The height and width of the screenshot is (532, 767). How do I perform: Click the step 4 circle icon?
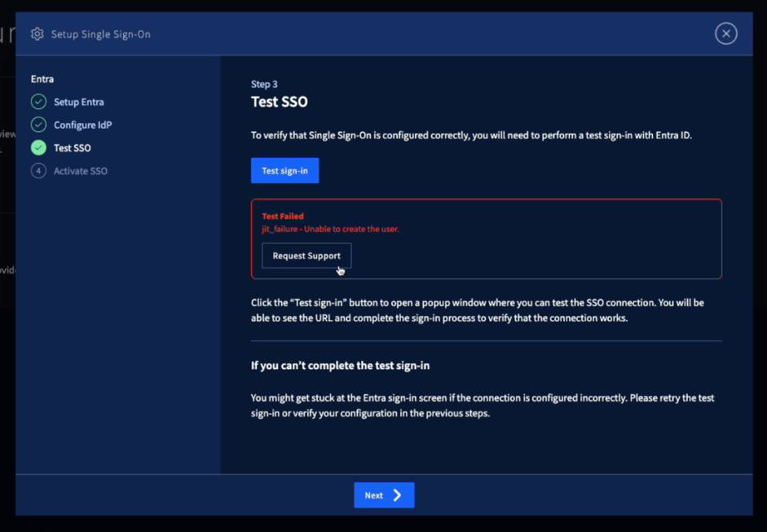click(x=38, y=170)
